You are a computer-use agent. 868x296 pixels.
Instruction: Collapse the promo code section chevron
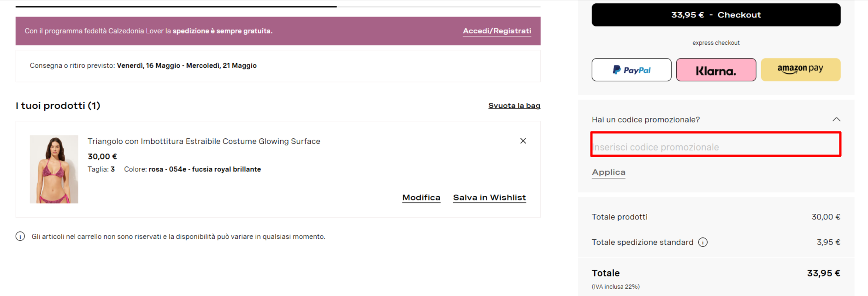836,119
